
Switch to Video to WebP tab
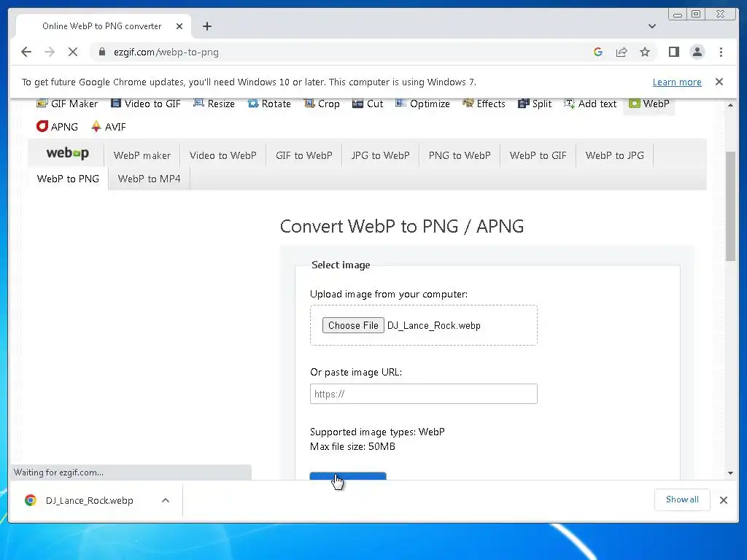[223, 155]
